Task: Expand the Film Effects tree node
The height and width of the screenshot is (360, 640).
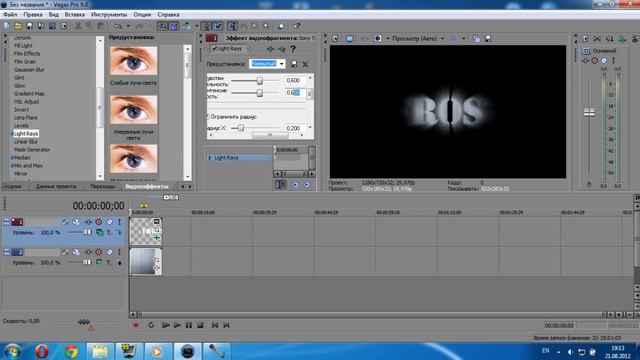Action: (x=12, y=54)
